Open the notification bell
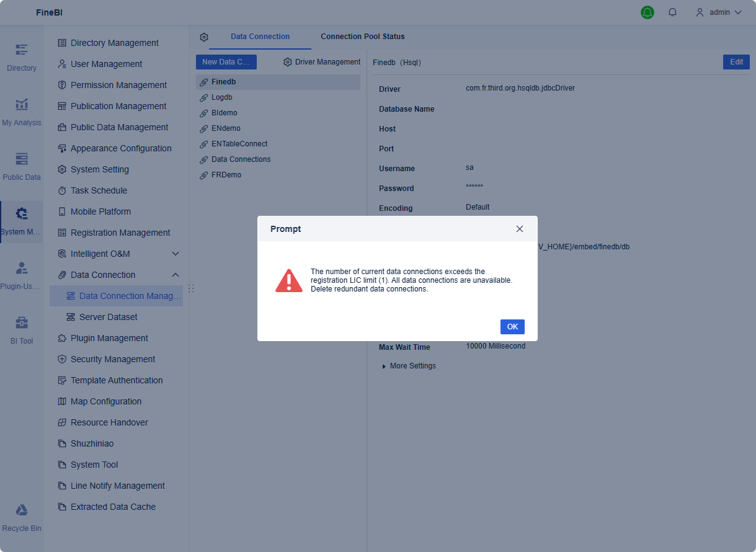Image resolution: width=756 pixels, height=552 pixels. [x=672, y=12]
